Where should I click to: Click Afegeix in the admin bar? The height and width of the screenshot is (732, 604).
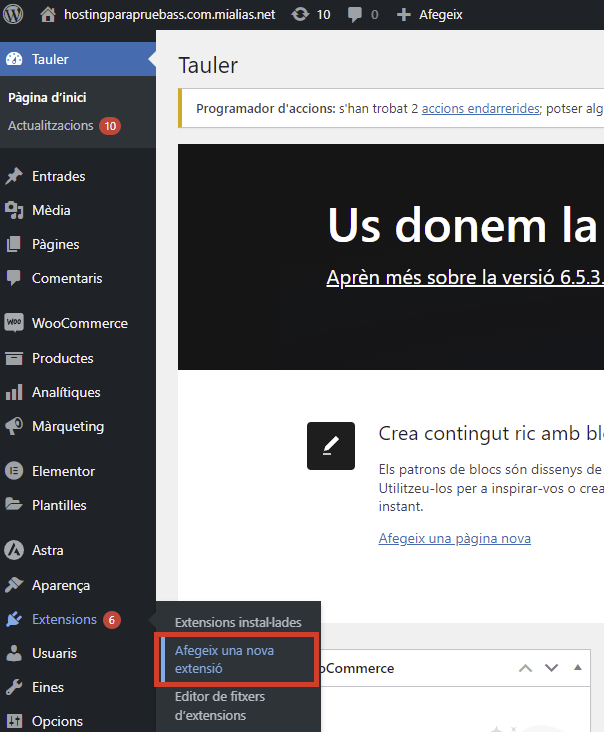pos(441,14)
